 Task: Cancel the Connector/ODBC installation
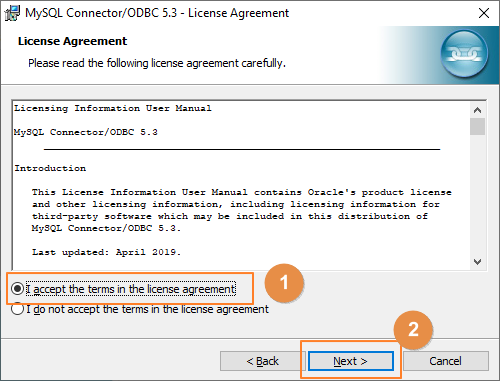coord(446,361)
